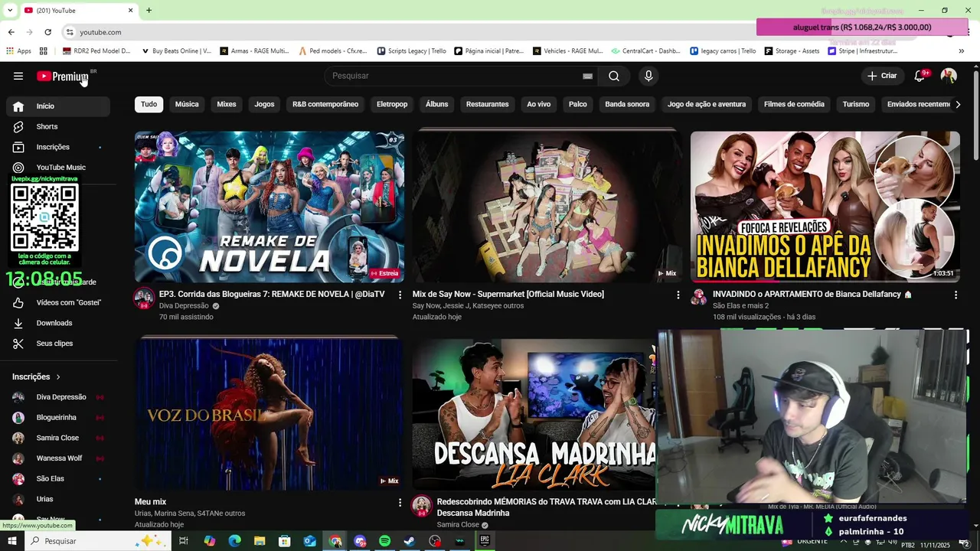The width and height of the screenshot is (980, 551).
Task: Open a new Chrome tab
Action: [149, 10]
